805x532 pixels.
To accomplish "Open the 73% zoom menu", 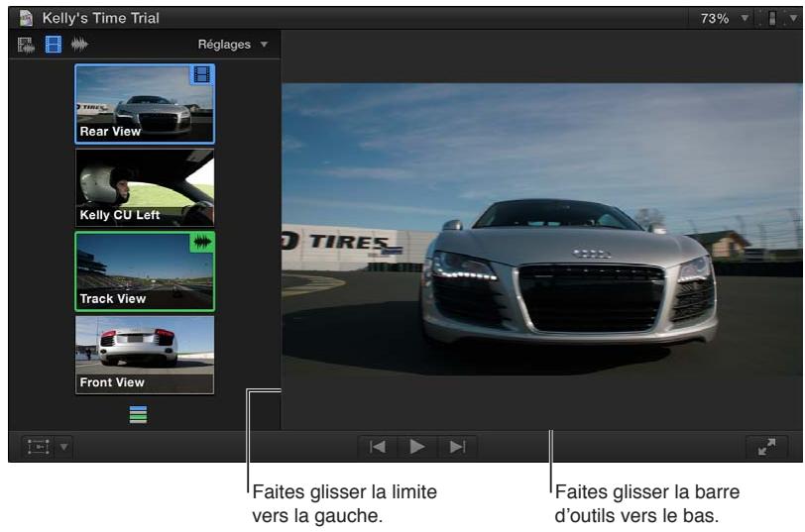I will 724,19.
